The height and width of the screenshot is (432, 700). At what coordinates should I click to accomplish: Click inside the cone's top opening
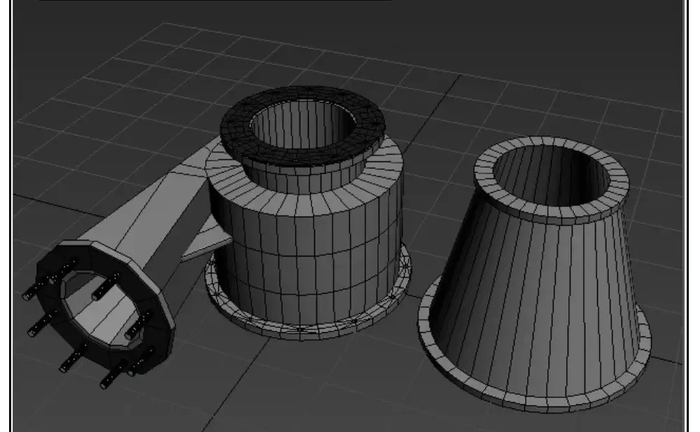(x=552, y=172)
